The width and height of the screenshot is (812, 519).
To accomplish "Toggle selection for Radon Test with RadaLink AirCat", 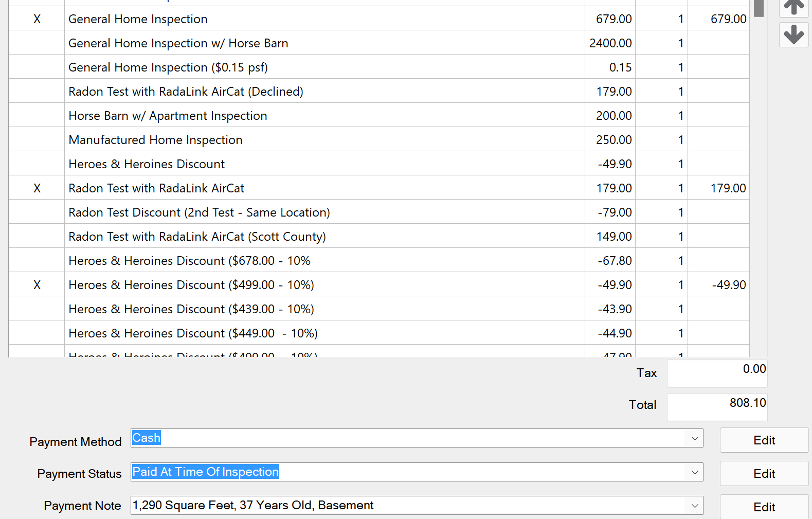I will click(x=37, y=188).
